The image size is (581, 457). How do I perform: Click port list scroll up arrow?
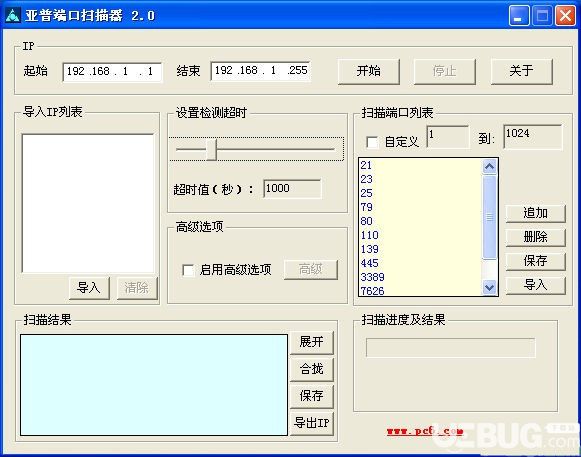(489, 167)
